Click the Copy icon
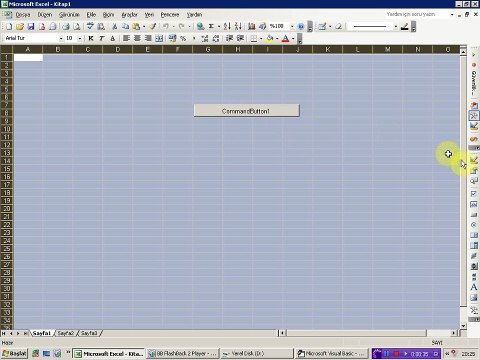Screen dimensions: 480x360 [125, 26]
